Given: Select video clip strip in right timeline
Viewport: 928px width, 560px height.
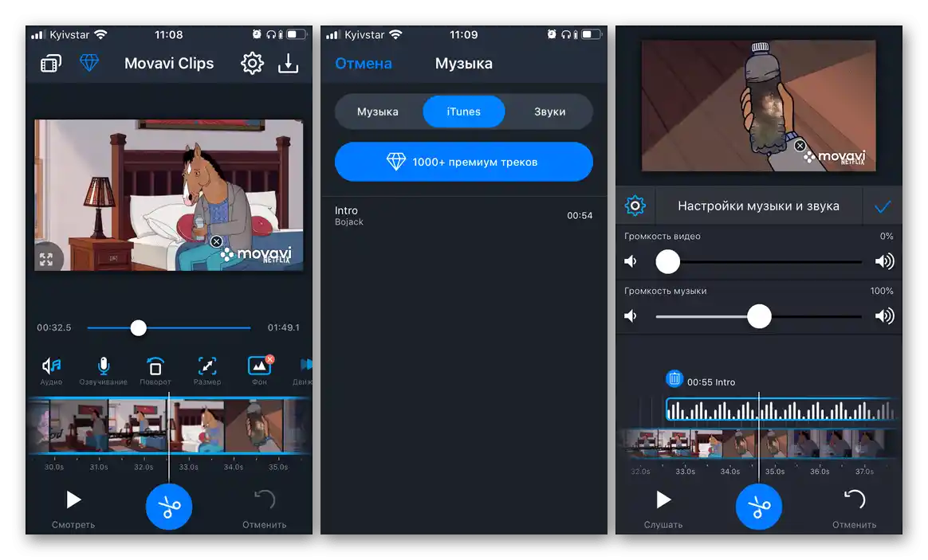Looking at the screenshot, I should tap(759, 444).
